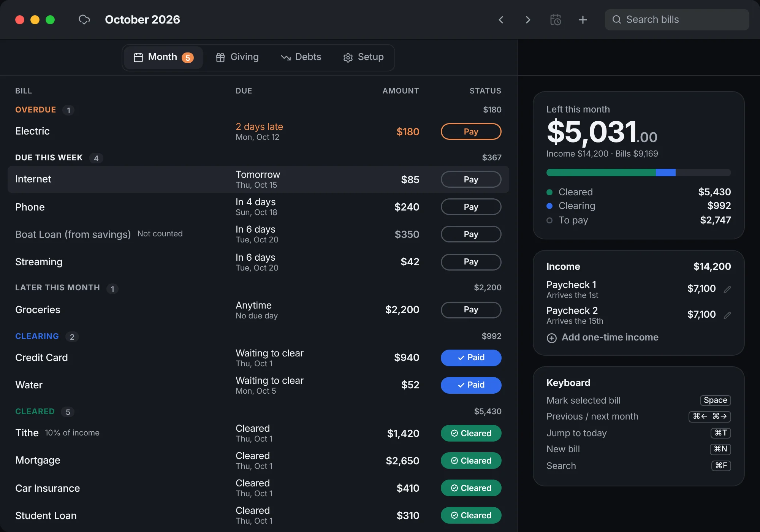
Task: Select the Electric bill name
Action: (32, 131)
